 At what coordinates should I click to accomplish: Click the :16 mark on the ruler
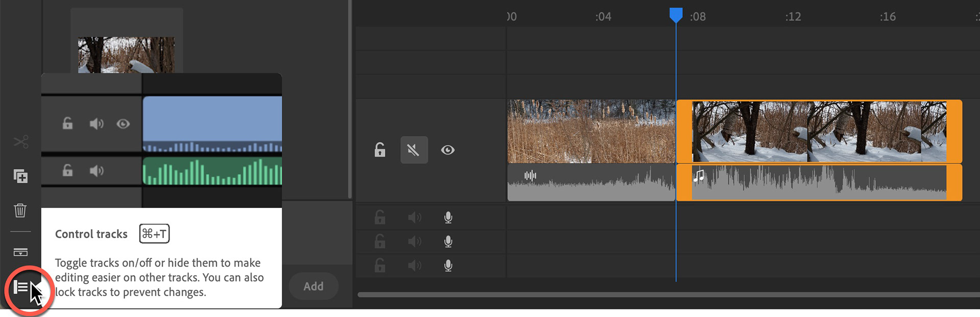(x=888, y=17)
